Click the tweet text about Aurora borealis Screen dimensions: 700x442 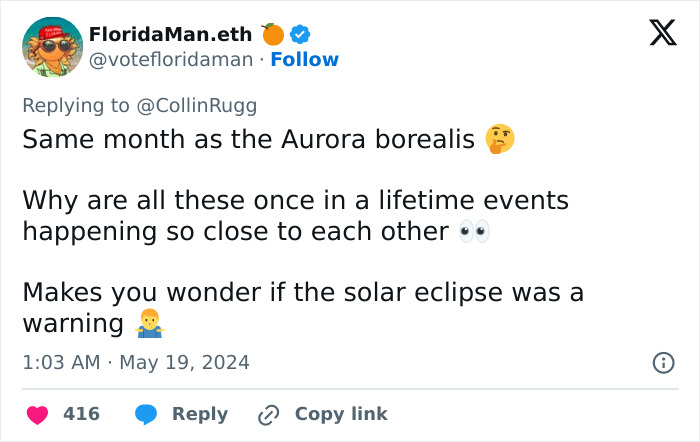point(248,139)
